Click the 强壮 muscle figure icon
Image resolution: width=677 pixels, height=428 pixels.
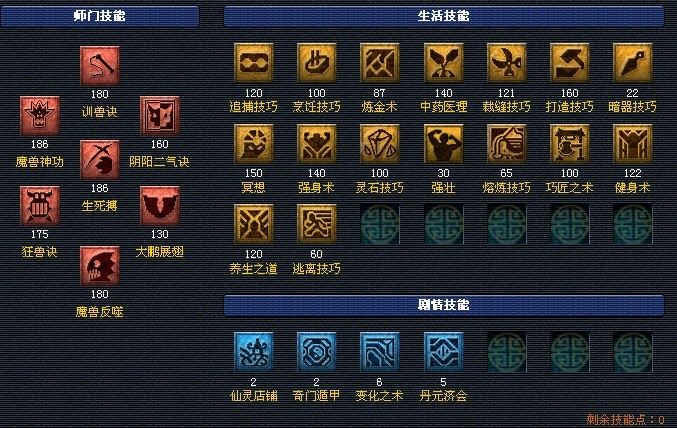(x=443, y=144)
